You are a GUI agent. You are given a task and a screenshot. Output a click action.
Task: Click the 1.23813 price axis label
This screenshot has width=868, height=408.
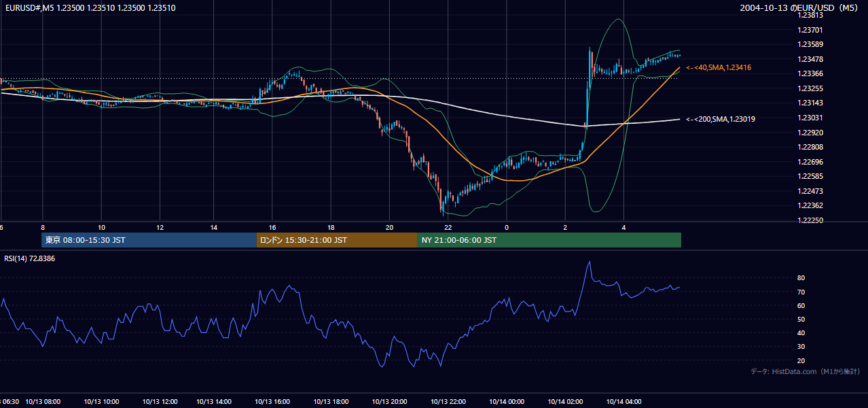click(810, 15)
